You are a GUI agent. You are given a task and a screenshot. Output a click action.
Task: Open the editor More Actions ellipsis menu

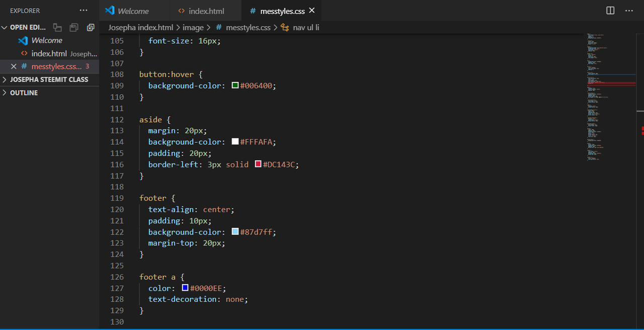[629, 11]
